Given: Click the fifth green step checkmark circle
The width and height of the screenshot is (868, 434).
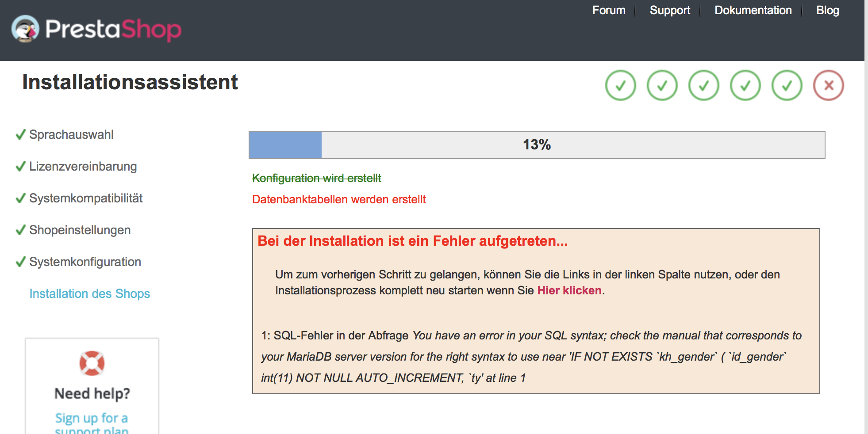Looking at the screenshot, I should 787,85.
